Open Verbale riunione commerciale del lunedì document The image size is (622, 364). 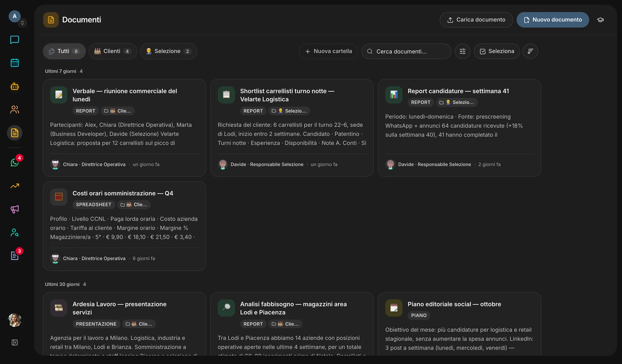click(124, 128)
